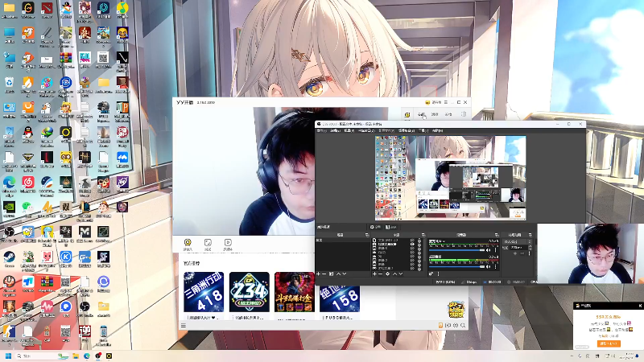The width and height of the screenshot is (644, 362).
Task: Open OBS 文件(F) menu
Action: 321,130
